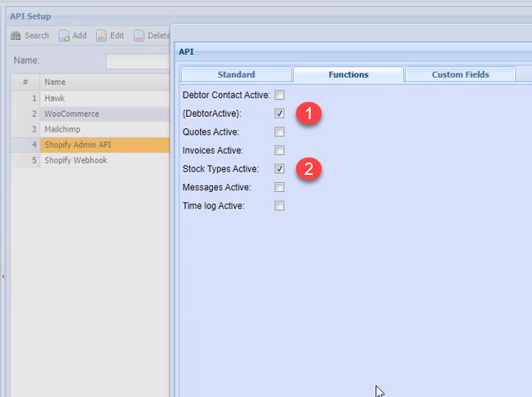The width and height of the screenshot is (532, 397).
Task: Click the Edit pencil icon
Action: pyautogui.click(x=102, y=36)
